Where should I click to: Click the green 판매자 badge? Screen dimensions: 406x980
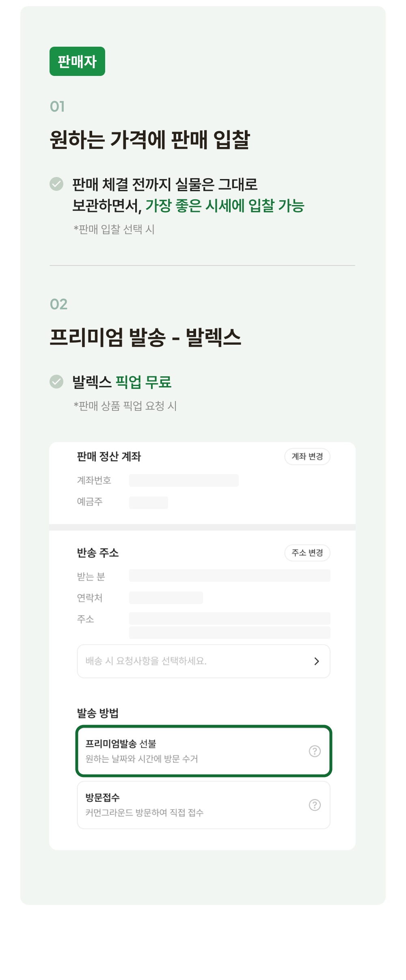tap(77, 61)
